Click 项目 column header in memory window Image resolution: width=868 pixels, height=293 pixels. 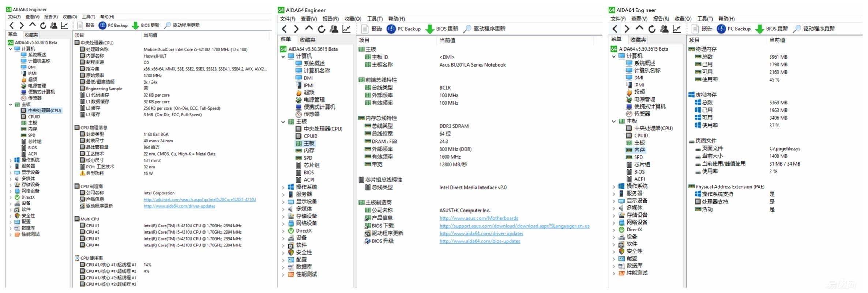pyautogui.click(x=694, y=40)
